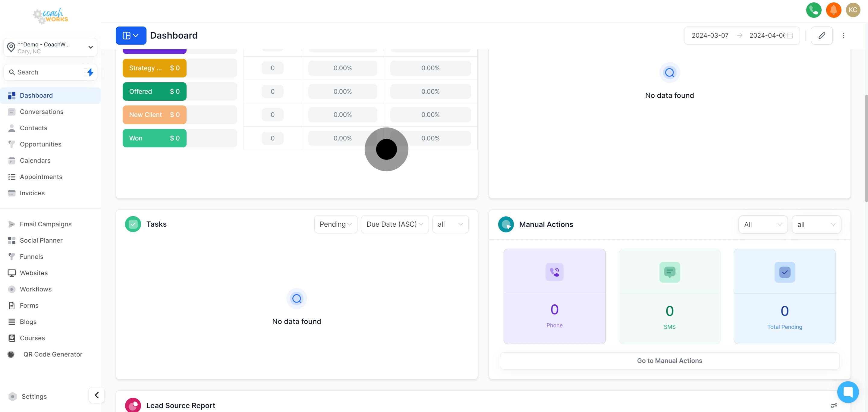Click Go to Manual Actions

[669, 360]
